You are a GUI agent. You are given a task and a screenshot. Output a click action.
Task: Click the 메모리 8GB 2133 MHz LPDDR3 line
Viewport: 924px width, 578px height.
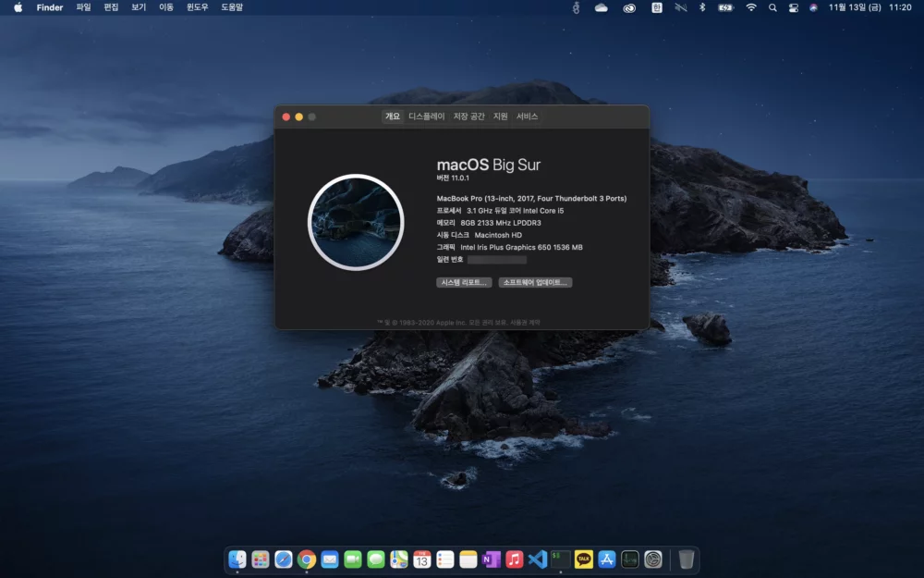(x=489, y=223)
